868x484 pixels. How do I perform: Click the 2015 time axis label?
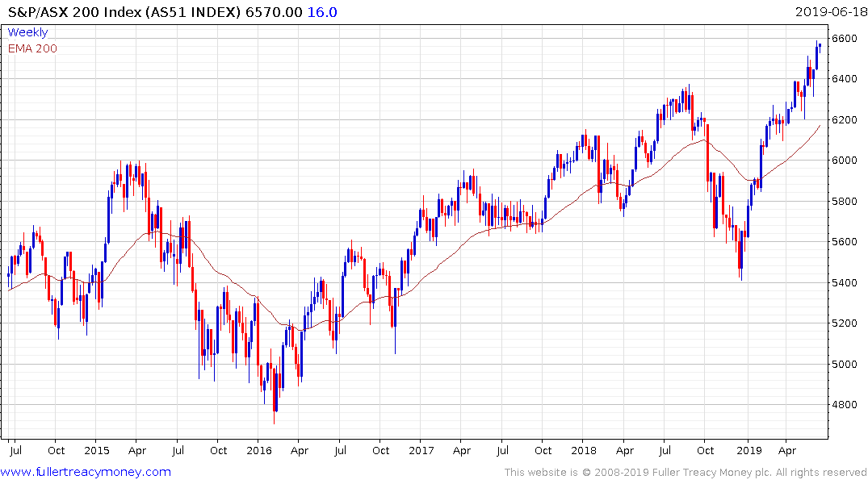96,450
